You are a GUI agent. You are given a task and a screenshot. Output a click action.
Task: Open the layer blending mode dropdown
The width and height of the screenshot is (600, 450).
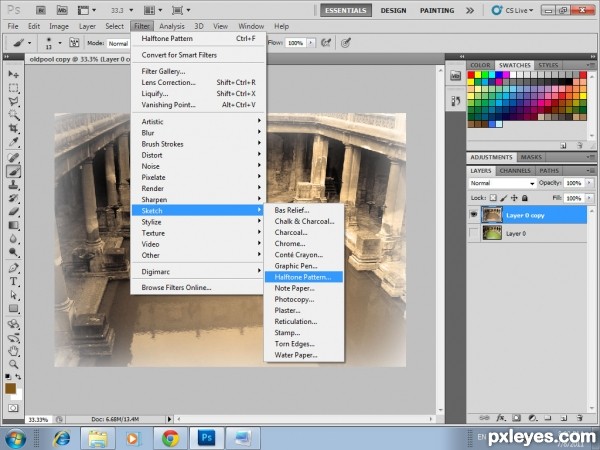[x=502, y=183]
